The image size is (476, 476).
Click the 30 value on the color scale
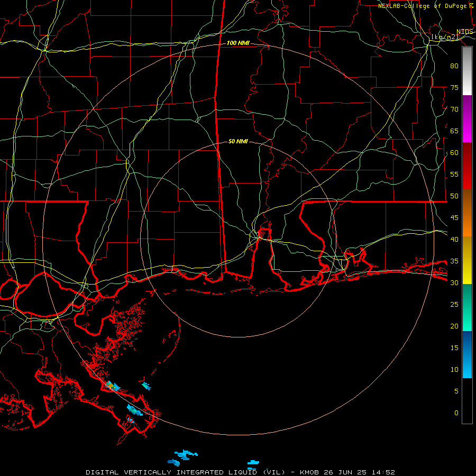pyautogui.click(x=454, y=283)
